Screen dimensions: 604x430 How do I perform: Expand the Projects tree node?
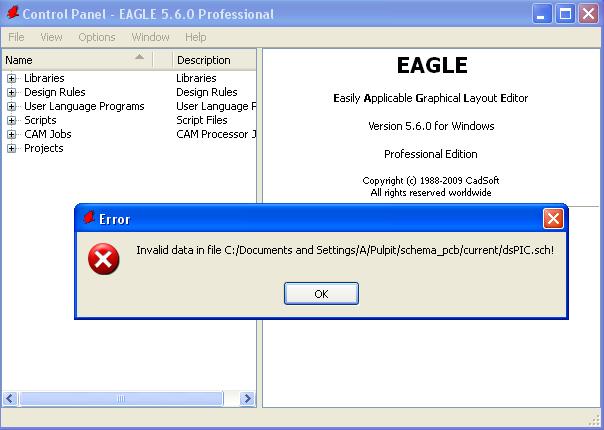12,148
